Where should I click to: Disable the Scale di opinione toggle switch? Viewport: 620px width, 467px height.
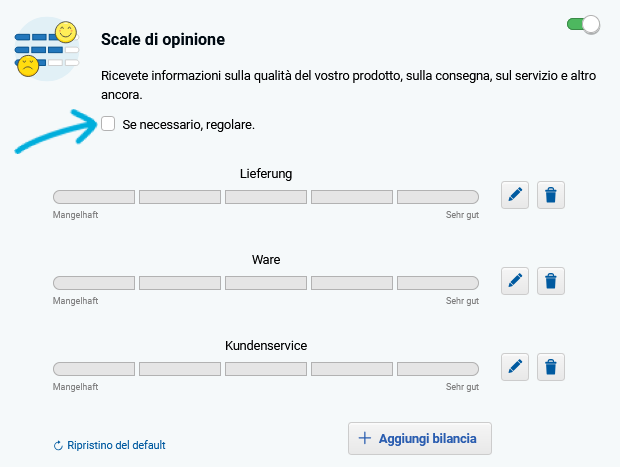583,25
